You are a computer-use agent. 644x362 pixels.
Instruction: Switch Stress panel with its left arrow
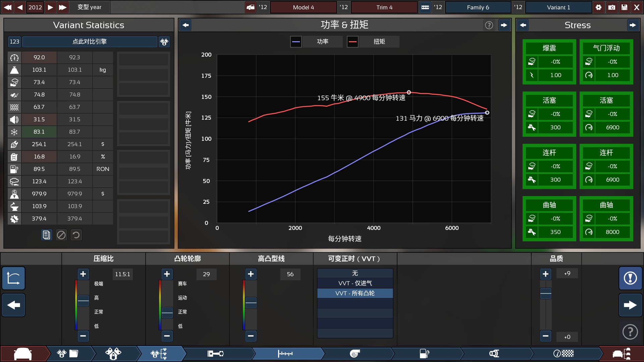click(x=523, y=25)
